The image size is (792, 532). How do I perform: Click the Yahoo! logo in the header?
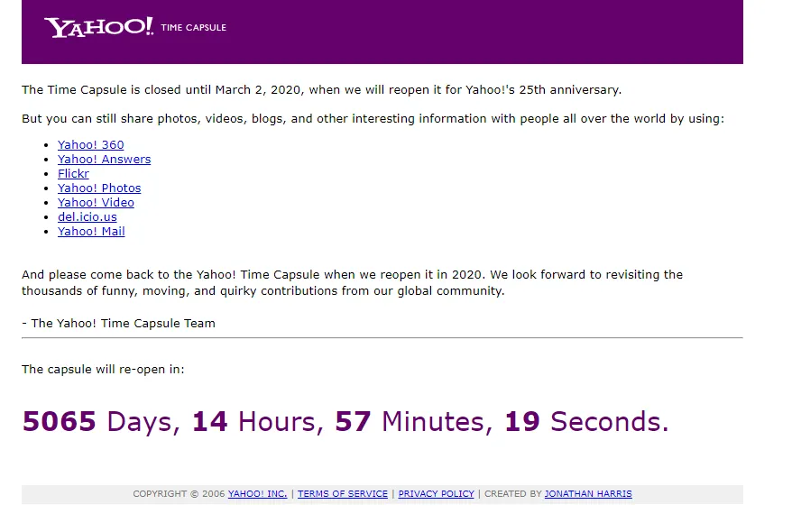point(98,27)
